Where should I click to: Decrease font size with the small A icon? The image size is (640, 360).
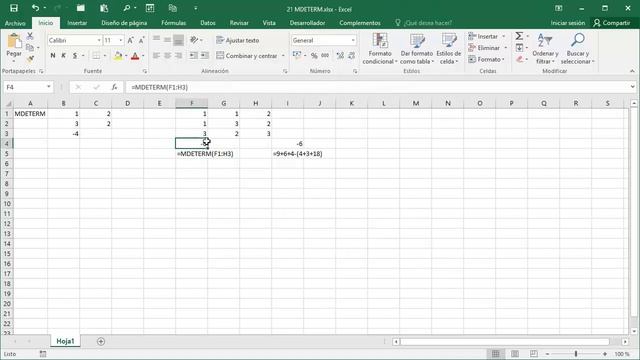141,40
